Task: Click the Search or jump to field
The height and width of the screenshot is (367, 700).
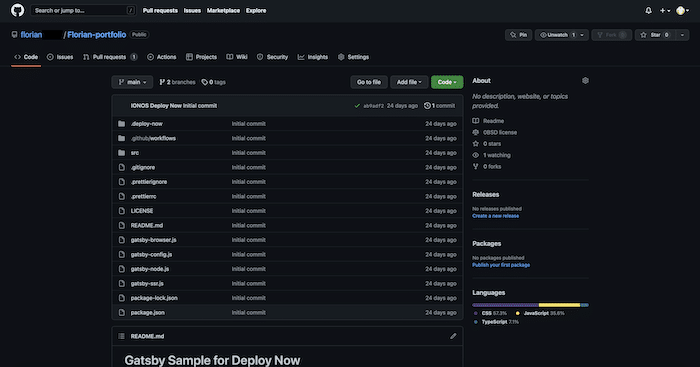Action: [83, 10]
